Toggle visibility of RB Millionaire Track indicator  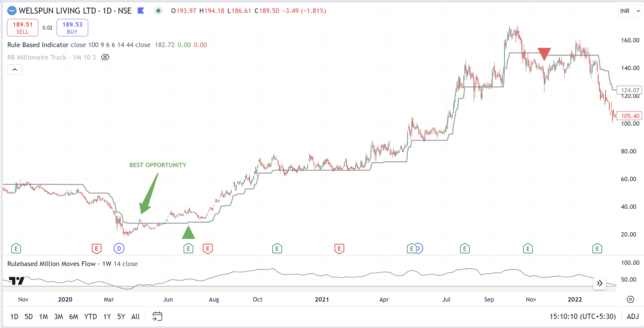coord(105,57)
